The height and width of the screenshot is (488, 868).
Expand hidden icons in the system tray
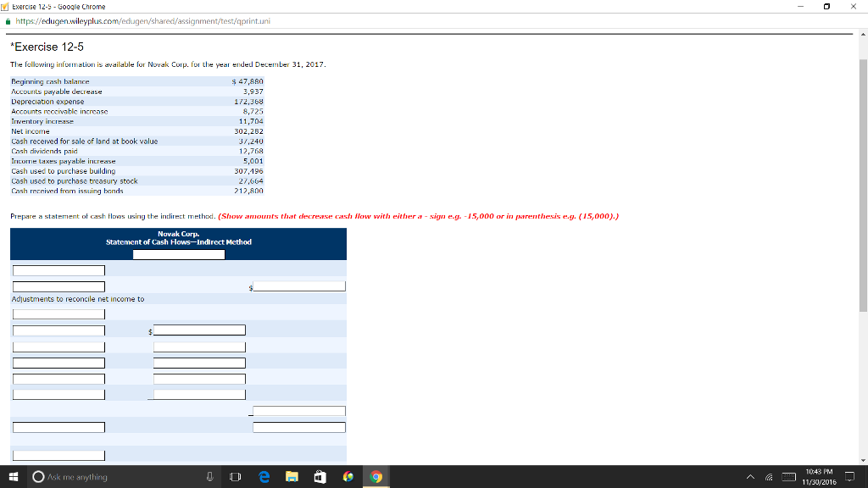[x=751, y=476]
